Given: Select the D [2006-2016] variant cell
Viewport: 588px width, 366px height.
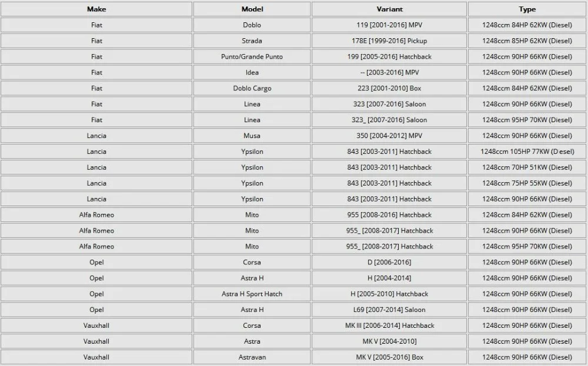Looking at the screenshot, I should [x=389, y=262].
